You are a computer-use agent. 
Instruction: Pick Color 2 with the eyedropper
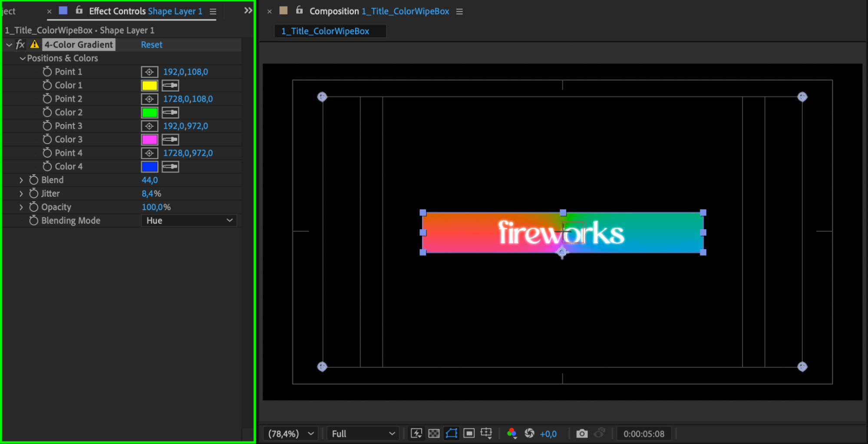pos(170,113)
